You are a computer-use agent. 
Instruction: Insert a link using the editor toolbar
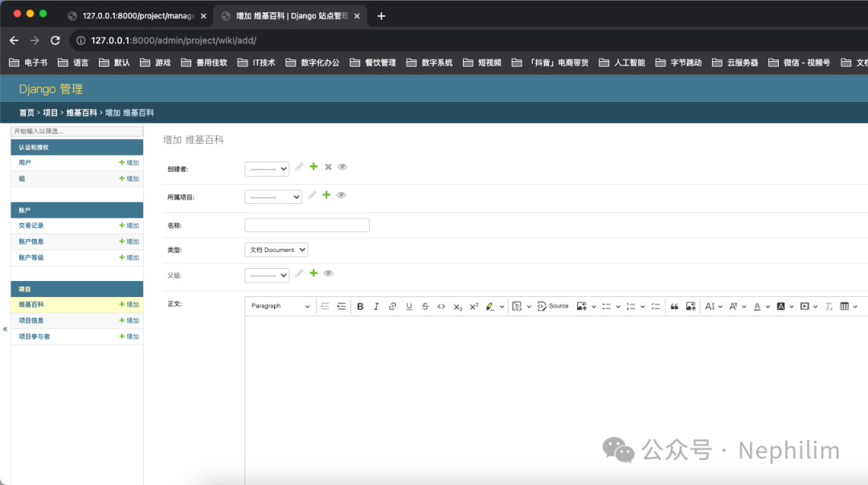[392, 306]
